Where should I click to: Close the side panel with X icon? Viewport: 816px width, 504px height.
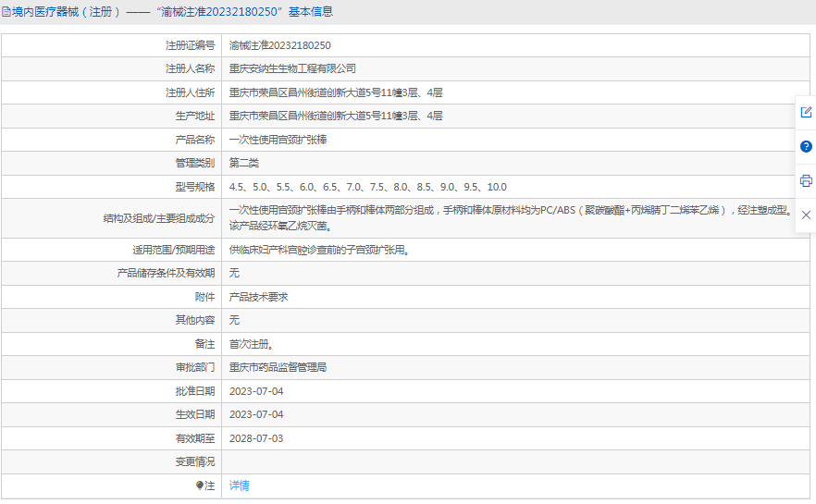pyautogui.click(x=806, y=215)
